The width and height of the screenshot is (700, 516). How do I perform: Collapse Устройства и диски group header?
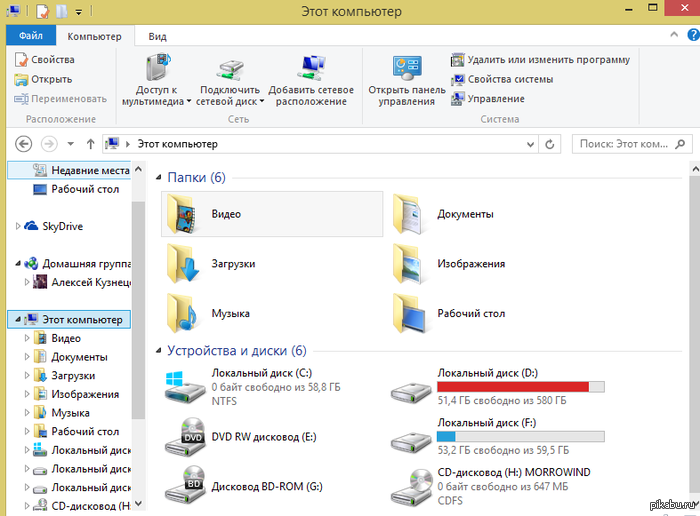[160, 351]
